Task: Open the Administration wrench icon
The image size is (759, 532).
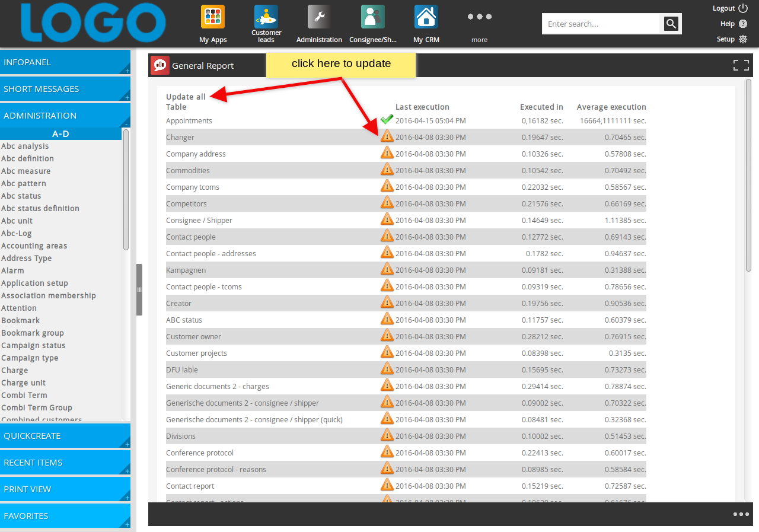Action: coord(319,17)
